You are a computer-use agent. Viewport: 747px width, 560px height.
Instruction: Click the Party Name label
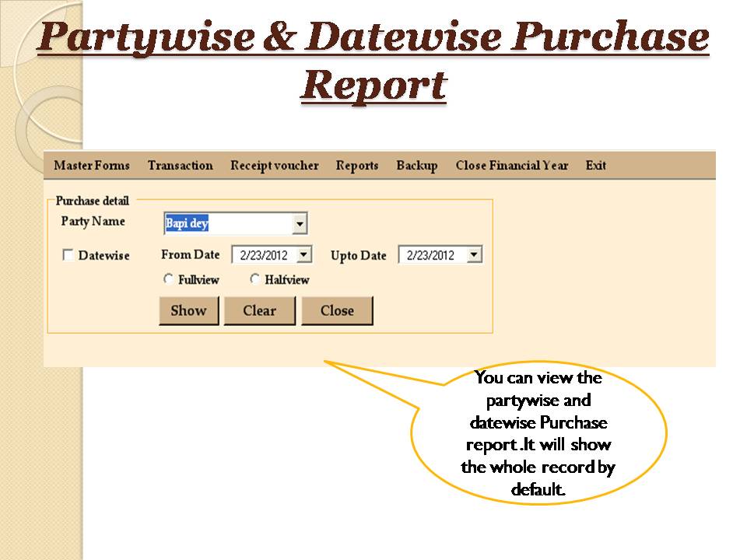pos(93,222)
